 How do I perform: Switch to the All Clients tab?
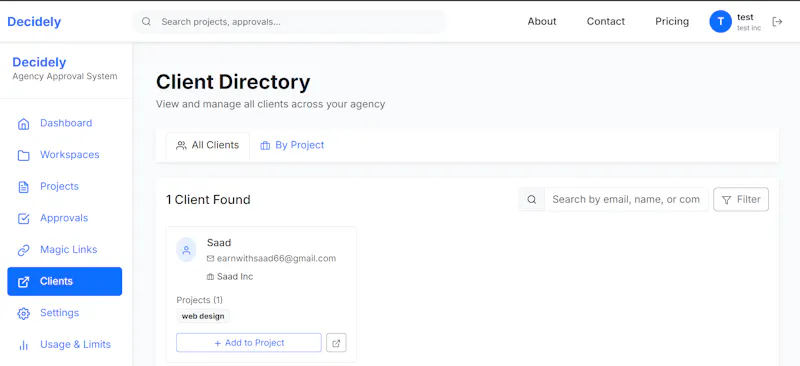click(208, 145)
